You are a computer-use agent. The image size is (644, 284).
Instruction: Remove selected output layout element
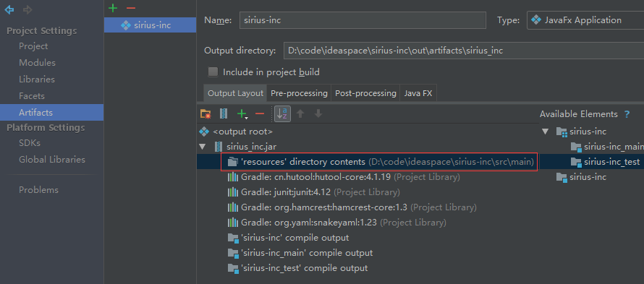(260, 113)
